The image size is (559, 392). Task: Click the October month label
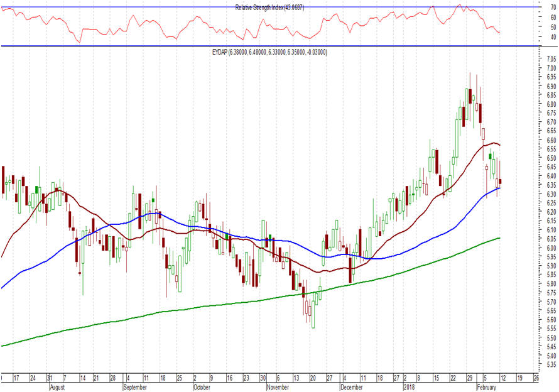[x=202, y=387]
